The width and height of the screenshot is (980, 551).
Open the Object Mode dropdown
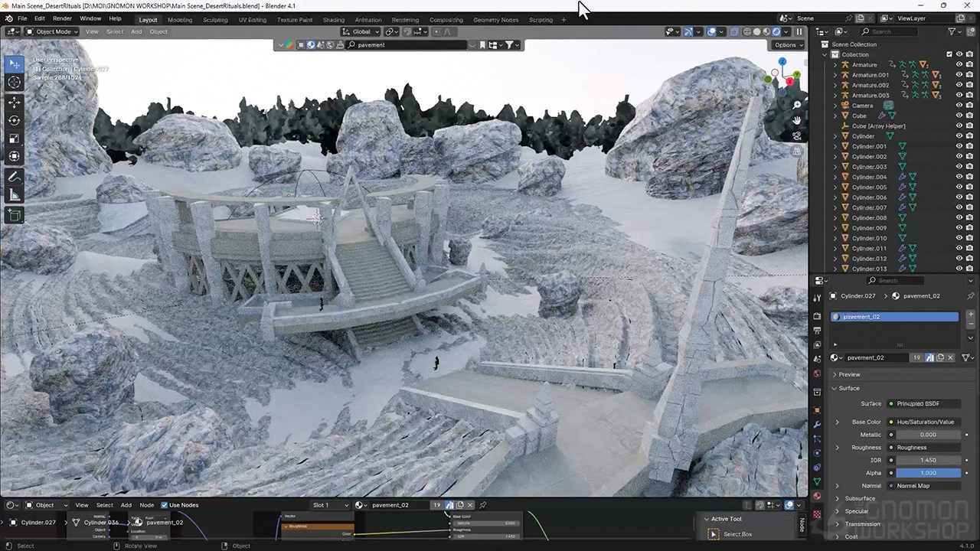pos(51,31)
